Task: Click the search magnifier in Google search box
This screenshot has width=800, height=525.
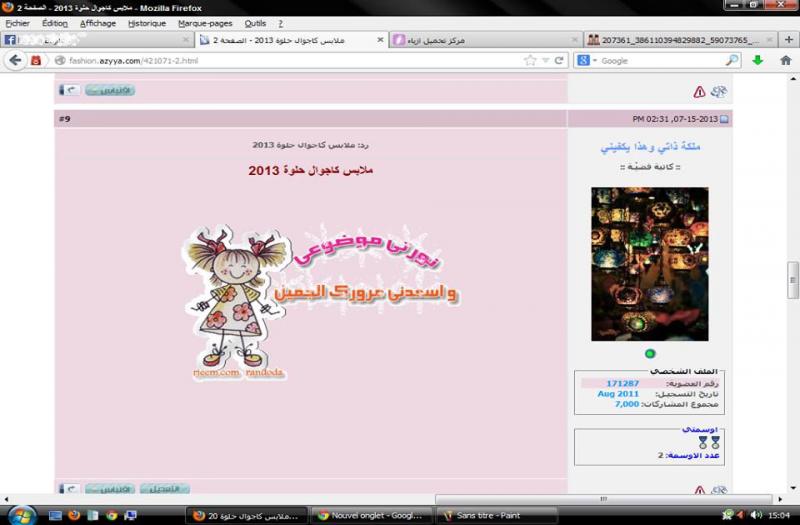Action: tap(732, 60)
